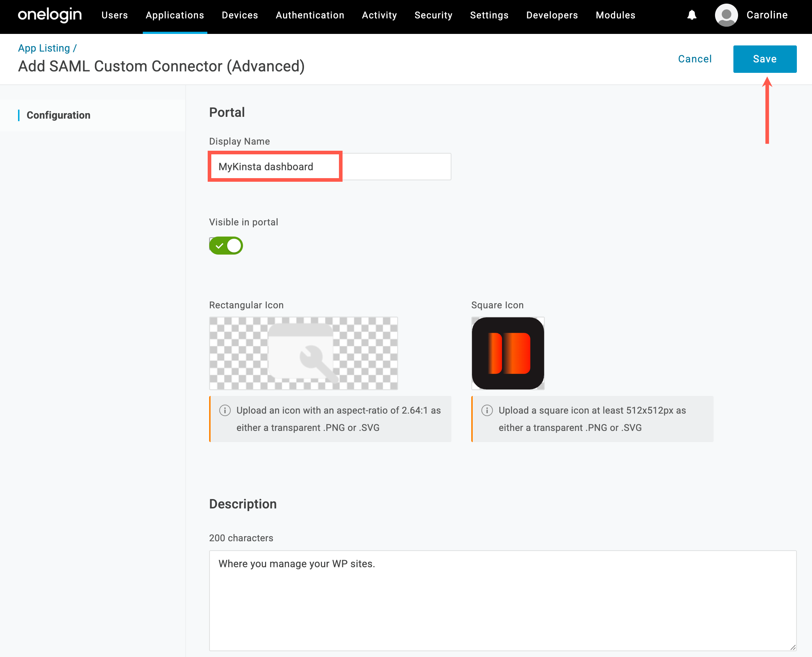Open the Authentication menu

[x=310, y=15]
